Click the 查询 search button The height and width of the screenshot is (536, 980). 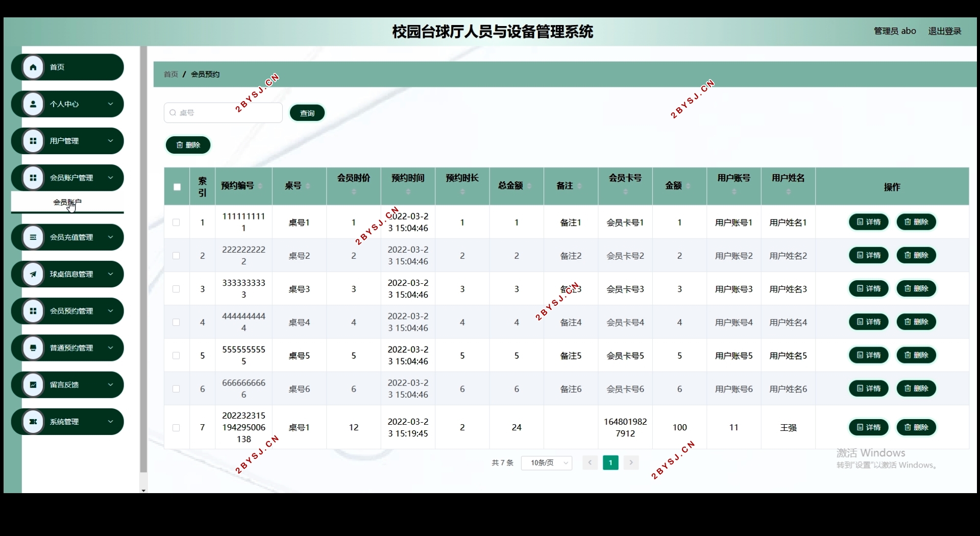[307, 113]
